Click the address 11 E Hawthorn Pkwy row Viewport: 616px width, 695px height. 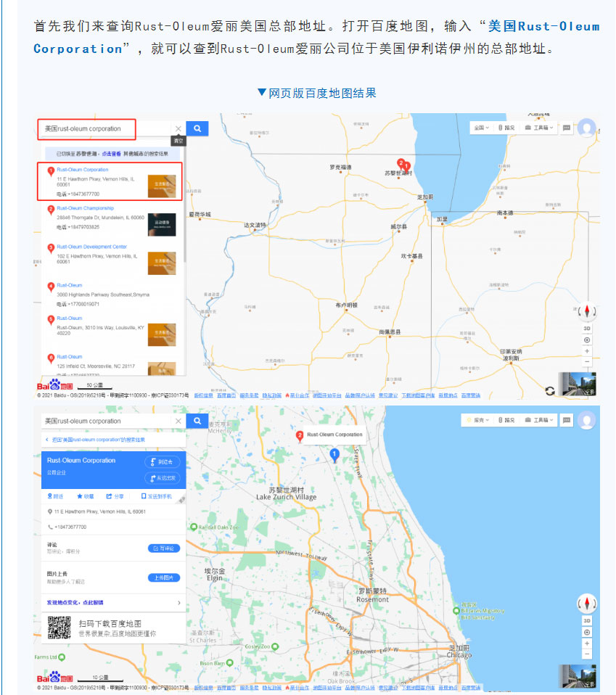click(x=113, y=511)
